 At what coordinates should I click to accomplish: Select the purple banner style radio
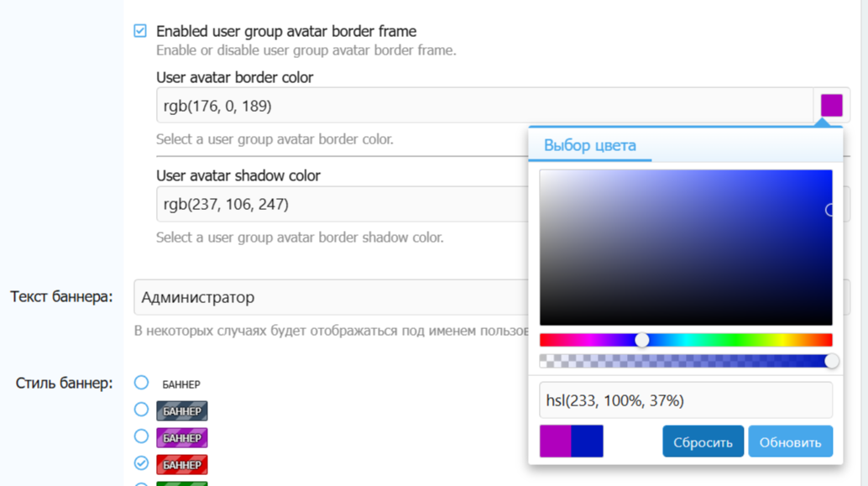(141, 436)
